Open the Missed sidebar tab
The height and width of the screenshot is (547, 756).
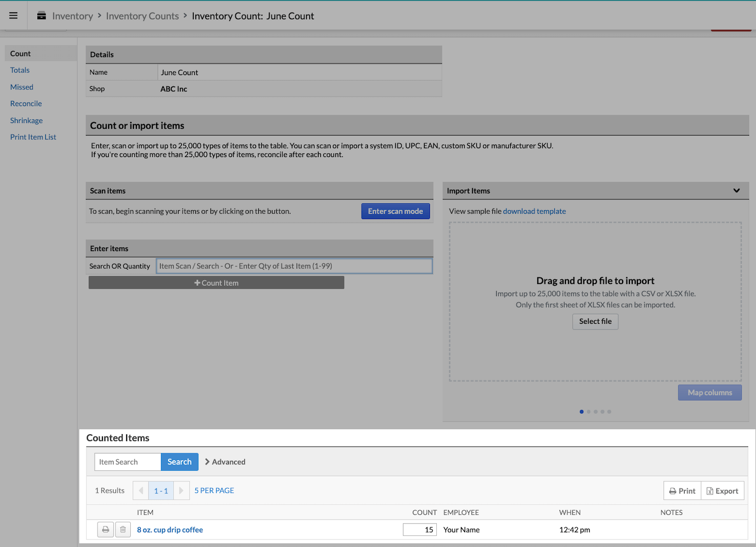(x=22, y=87)
